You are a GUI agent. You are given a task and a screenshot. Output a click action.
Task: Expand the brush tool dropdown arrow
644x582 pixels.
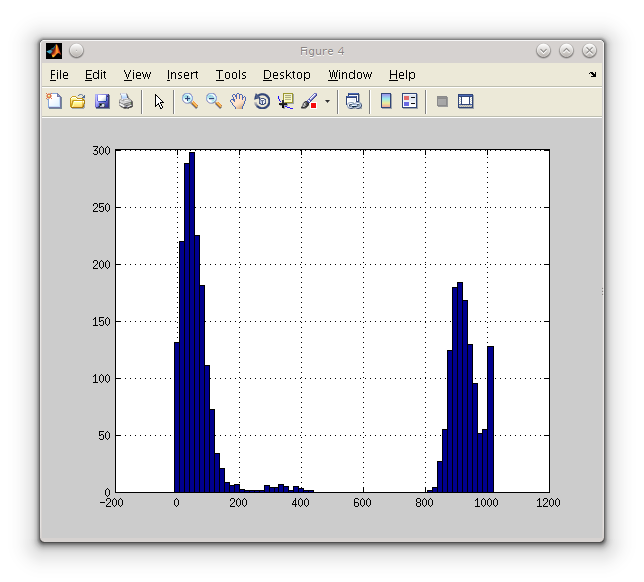[x=327, y=102]
